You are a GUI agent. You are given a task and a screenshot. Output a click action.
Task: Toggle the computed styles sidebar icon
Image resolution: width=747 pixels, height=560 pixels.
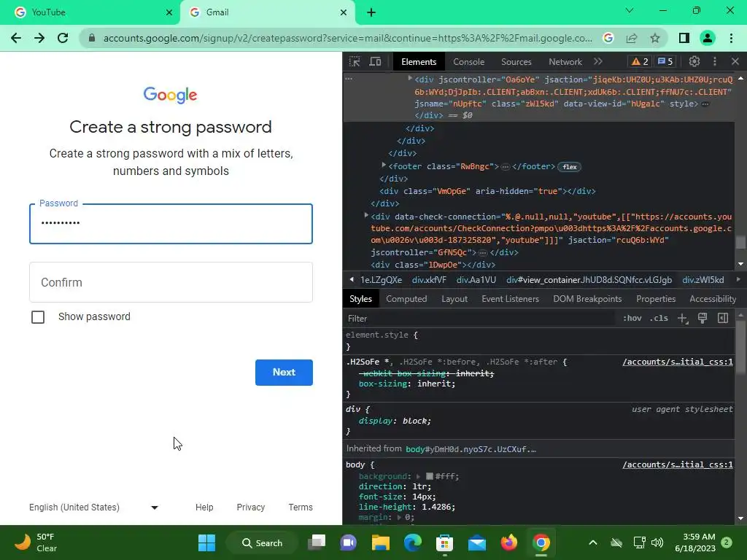click(x=723, y=318)
